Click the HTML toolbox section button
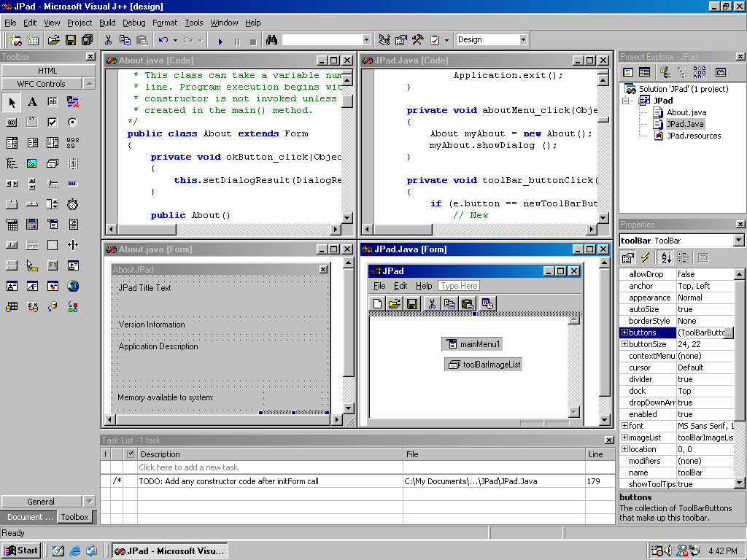The width and height of the screenshot is (747, 560). (47, 71)
